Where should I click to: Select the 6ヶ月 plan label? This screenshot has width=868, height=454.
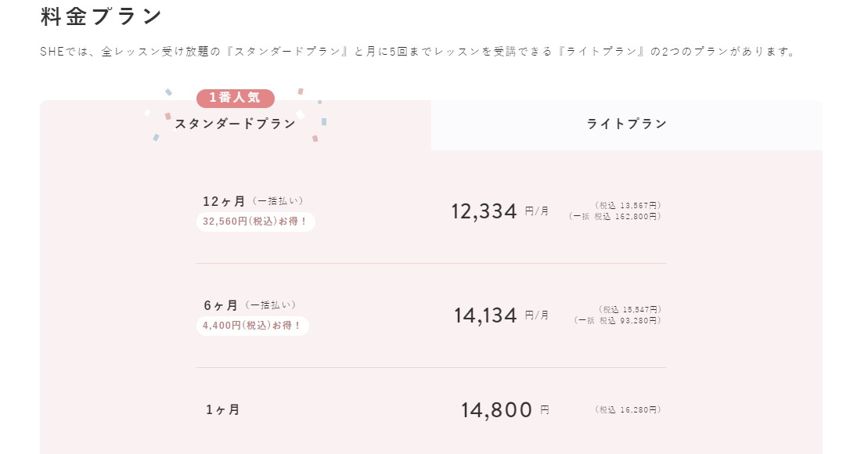(x=221, y=305)
